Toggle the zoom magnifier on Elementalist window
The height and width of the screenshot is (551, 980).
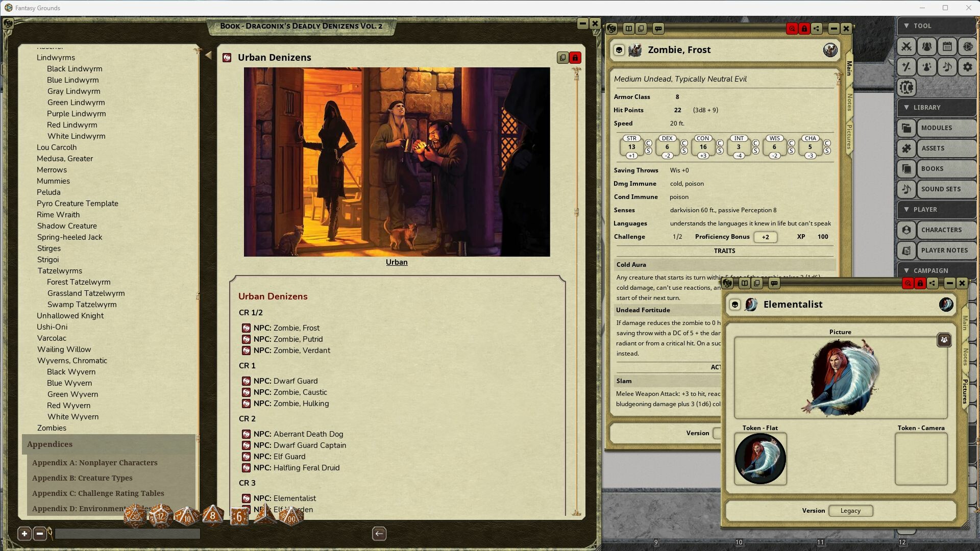(x=908, y=283)
